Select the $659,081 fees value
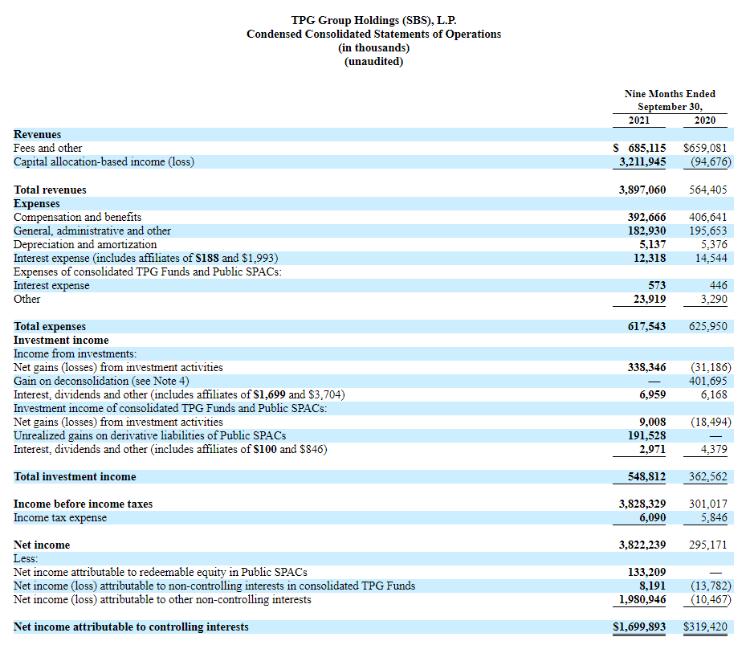This screenshot has height=645, width=750. point(705,148)
